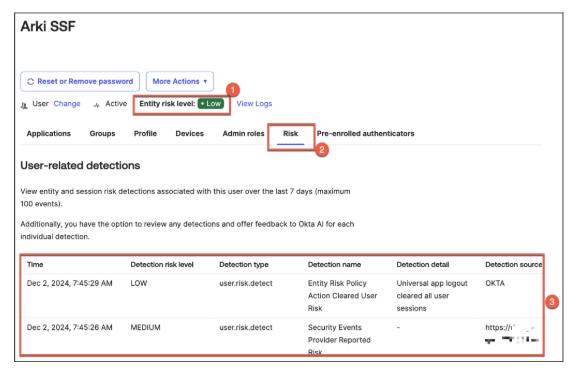Open the View Logs link
This screenshot has height=370, width=575.
[254, 104]
